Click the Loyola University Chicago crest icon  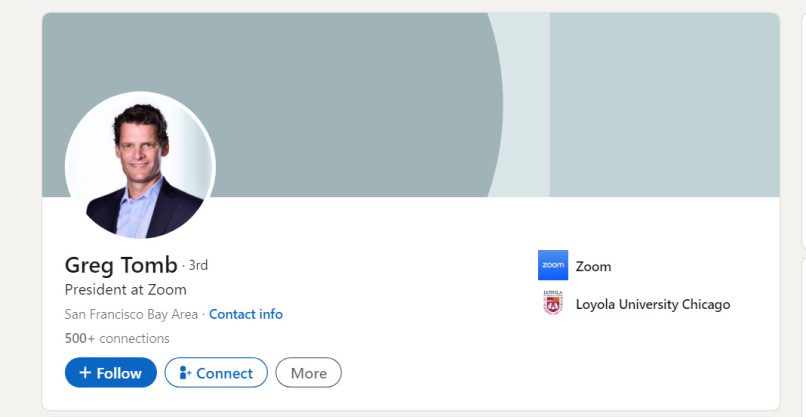pyautogui.click(x=552, y=303)
